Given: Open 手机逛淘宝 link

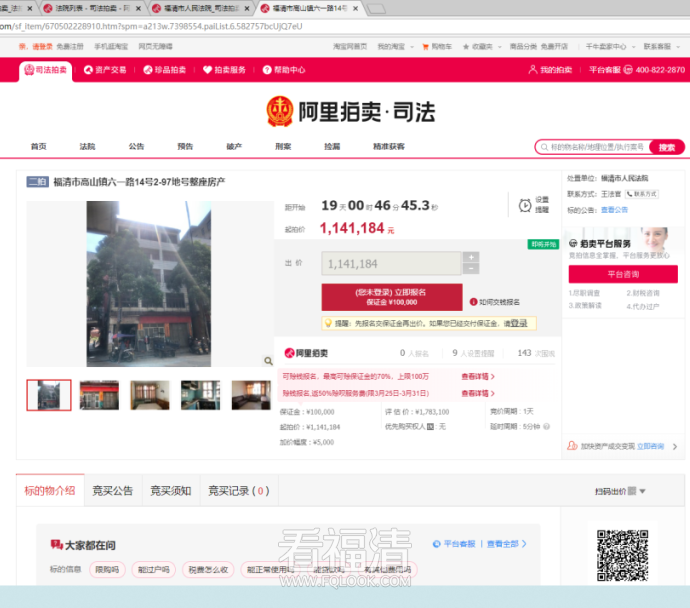Looking at the screenshot, I should point(111,47).
